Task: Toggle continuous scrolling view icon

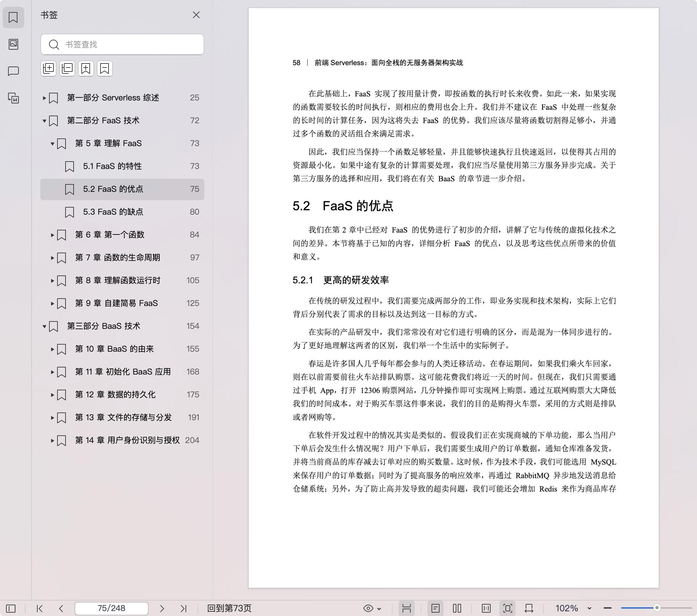Action: [406, 609]
